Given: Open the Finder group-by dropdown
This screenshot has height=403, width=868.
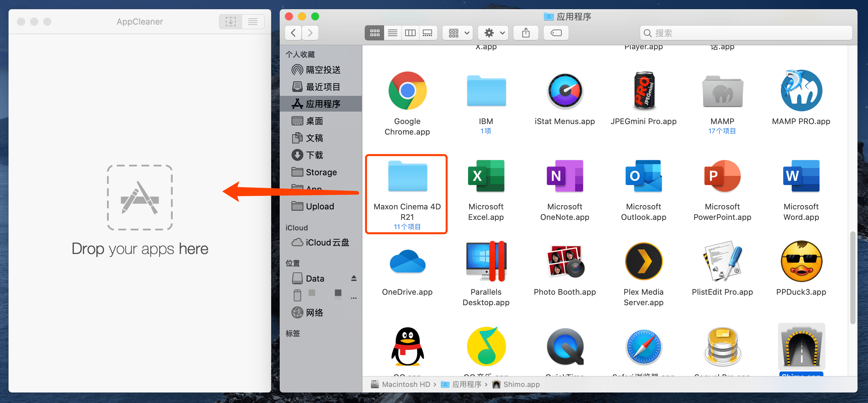Looking at the screenshot, I should 458,33.
